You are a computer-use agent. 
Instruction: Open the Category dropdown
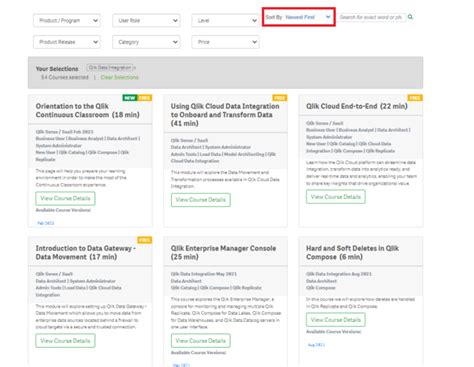pos(146,42)
